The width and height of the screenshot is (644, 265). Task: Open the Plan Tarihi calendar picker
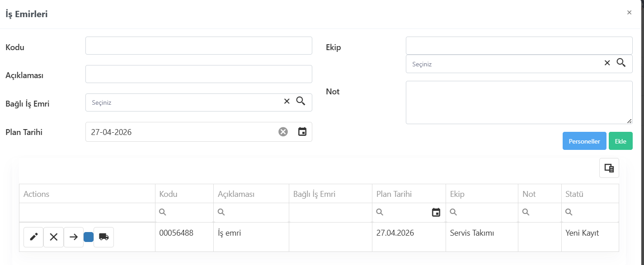302,132
